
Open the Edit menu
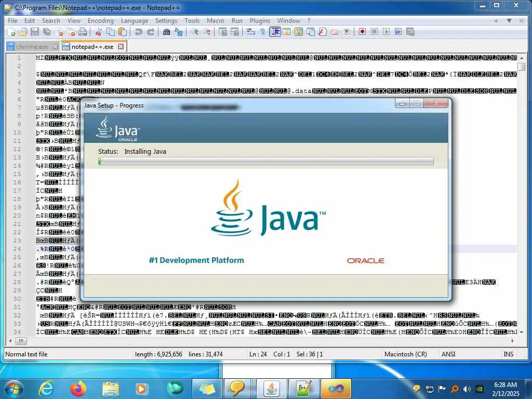pyautogui.click(x=30, y=21)
